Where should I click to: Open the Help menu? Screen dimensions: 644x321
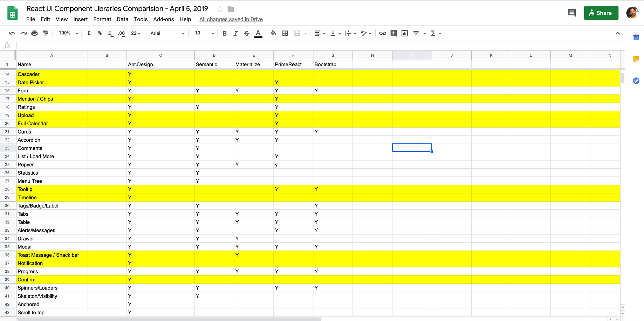[x=185, y=19]
